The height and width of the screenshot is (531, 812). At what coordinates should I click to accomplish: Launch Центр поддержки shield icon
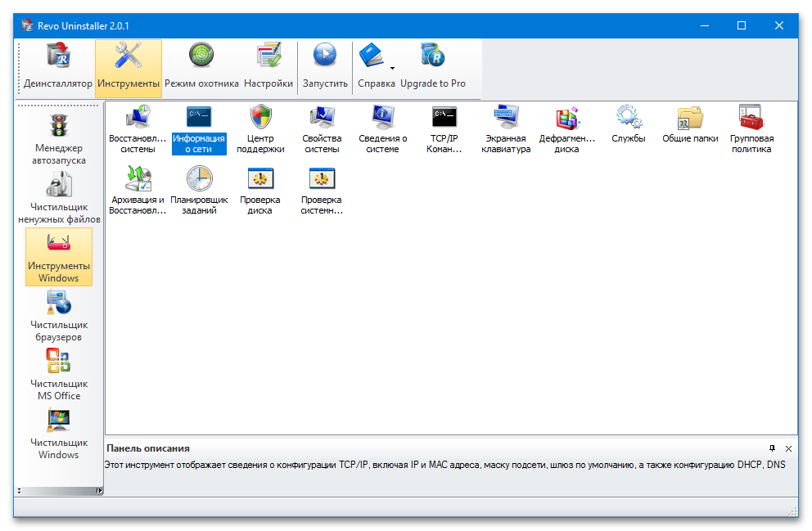261,128
